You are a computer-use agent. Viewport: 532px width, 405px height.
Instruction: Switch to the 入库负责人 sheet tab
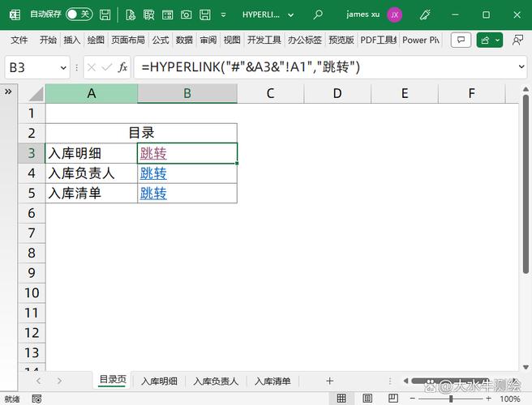coord(216,381)
